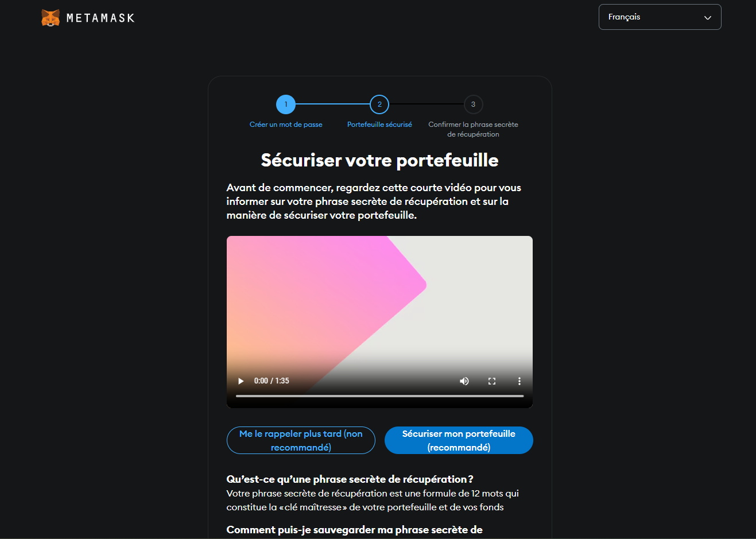Click the video time display 0:00 / 1:35
Screen dimensions: 756x539
click(x=272, y=381)
